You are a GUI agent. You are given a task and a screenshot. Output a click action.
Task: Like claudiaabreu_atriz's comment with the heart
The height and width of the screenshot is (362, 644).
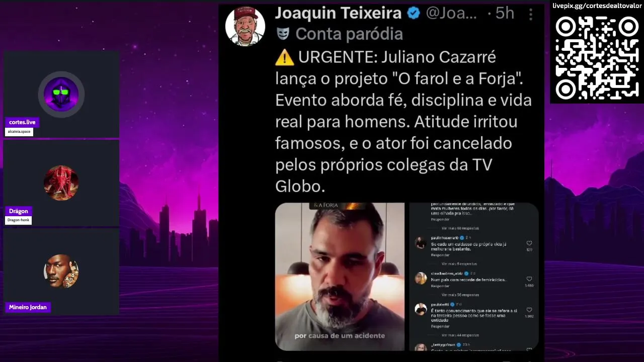[x=529, y=279]
